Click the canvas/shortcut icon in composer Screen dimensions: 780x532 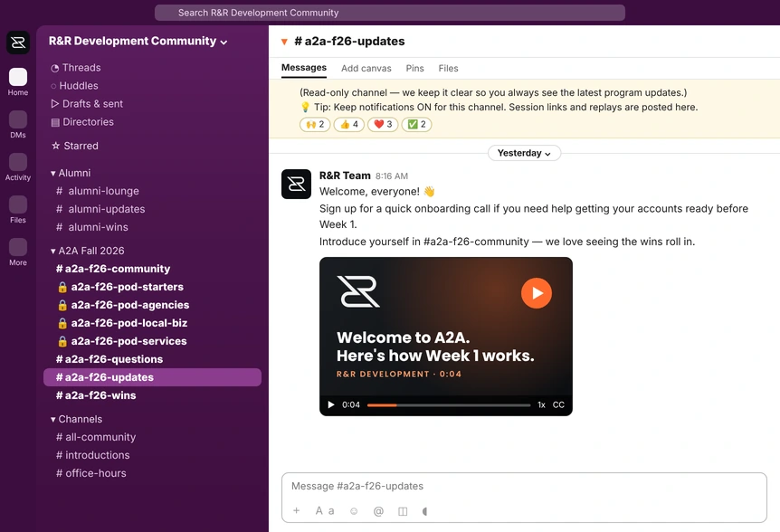coord(403,511)
